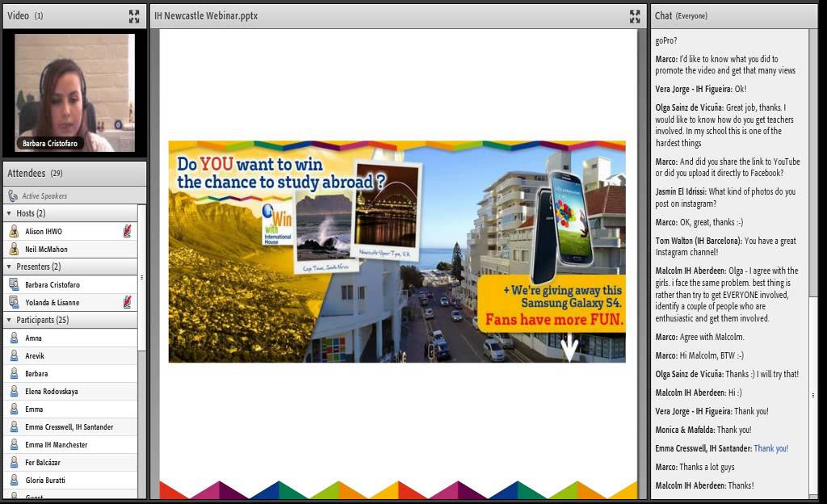This screenshot has height=504, width=827.
Task: Select participant Arevik
Action: tap(71, 356)
